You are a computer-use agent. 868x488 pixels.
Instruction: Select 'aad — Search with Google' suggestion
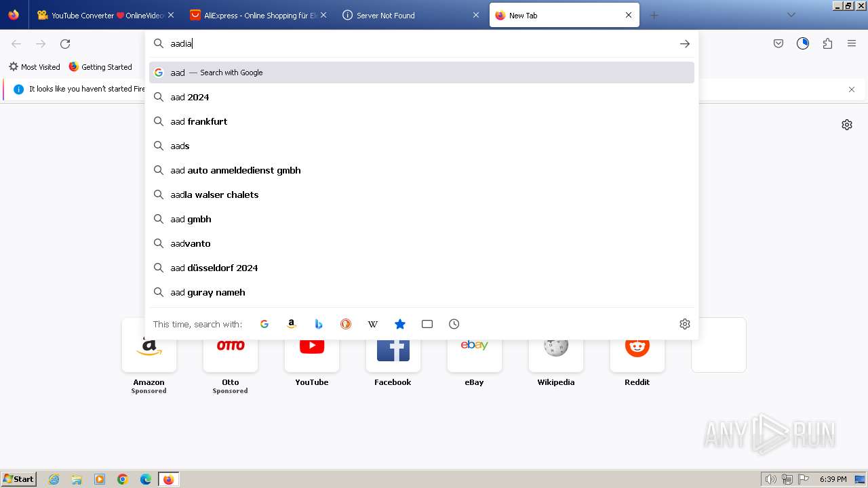[x=422, y=73]
